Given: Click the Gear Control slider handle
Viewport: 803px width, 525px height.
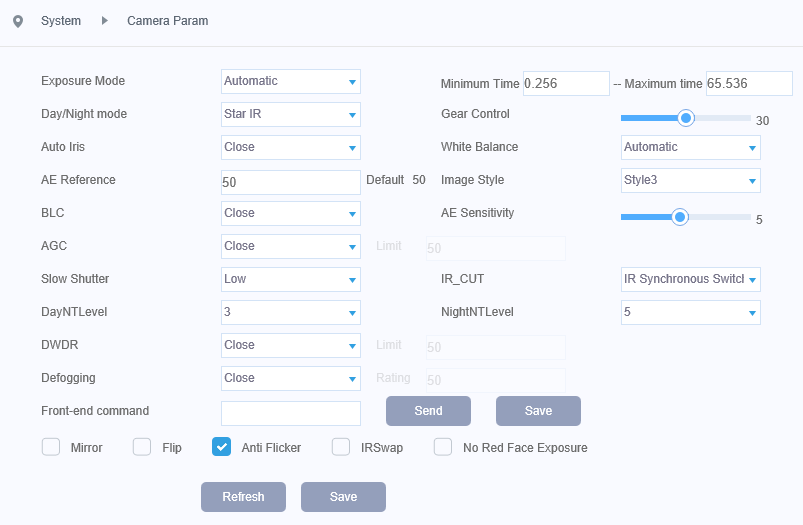Looking at the screenshot, I should click(686, 118).
